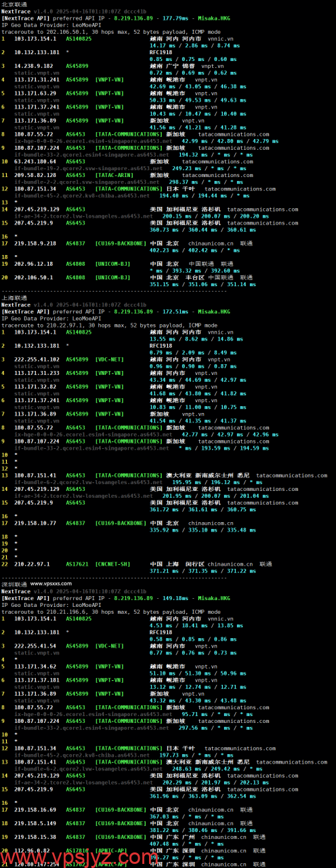Select the IP address 113.171.34.62
336x868 pixels.
pyautogui.click(x=35, y=665)
